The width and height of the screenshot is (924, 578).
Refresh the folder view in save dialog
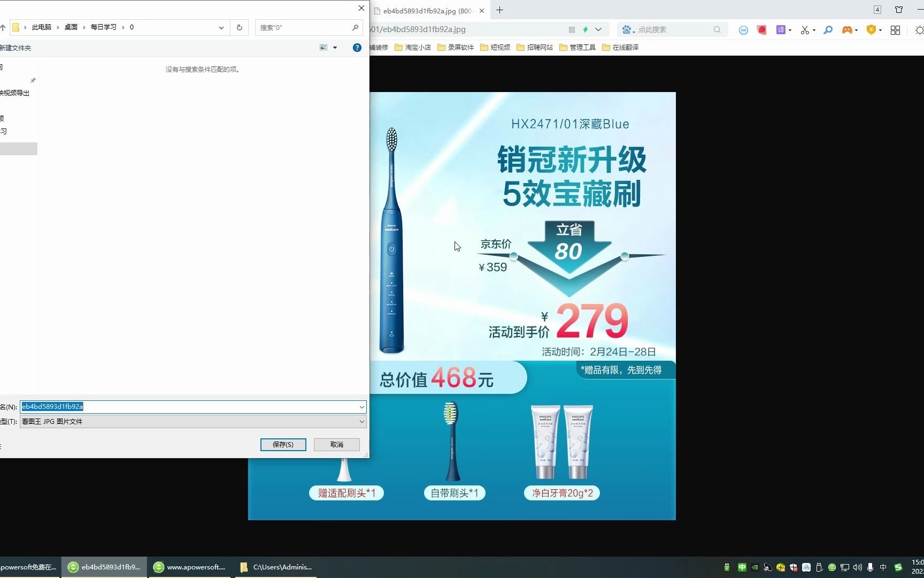click(x=239, y=27)
